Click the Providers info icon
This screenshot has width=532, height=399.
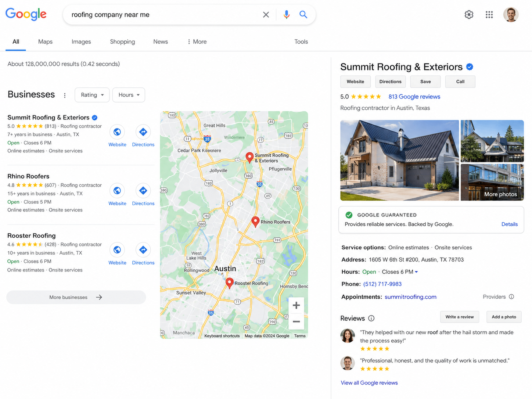511,297
